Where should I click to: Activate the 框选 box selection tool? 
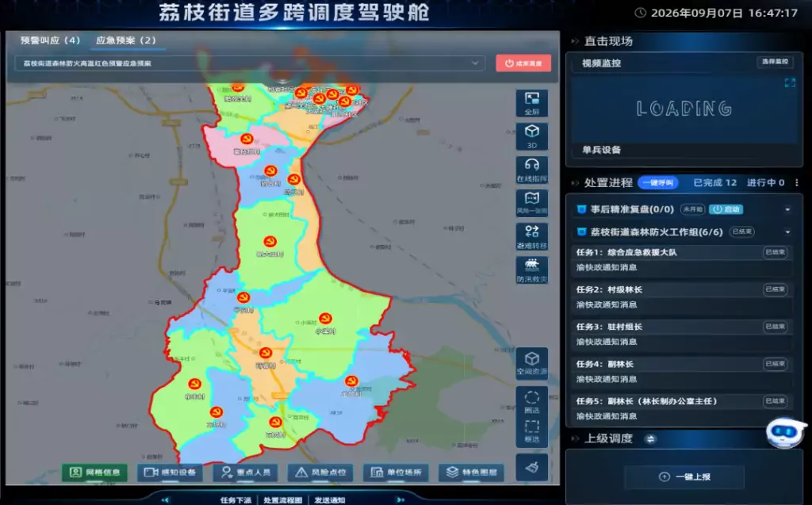click(x=532, y=431)
